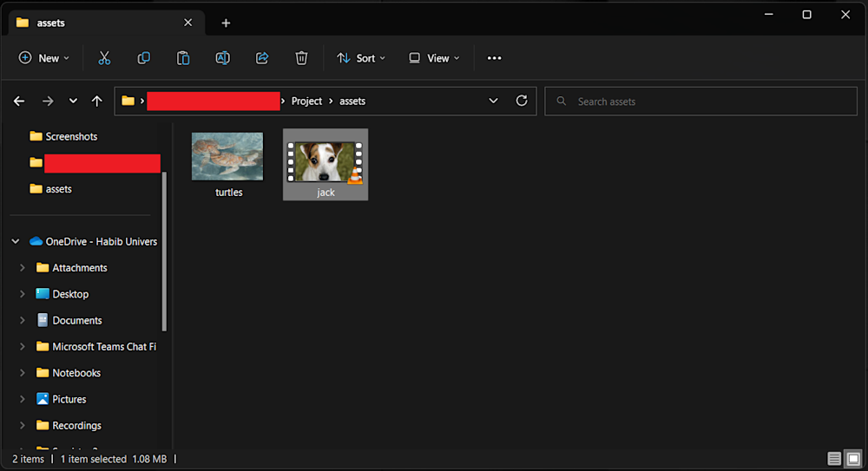
Task: Click the search magnifier icon
Action: 562,101
